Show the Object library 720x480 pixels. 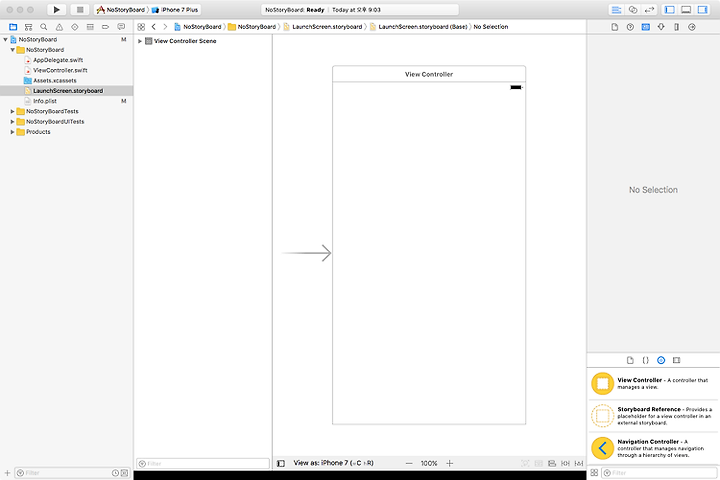[x=661, y=360]
